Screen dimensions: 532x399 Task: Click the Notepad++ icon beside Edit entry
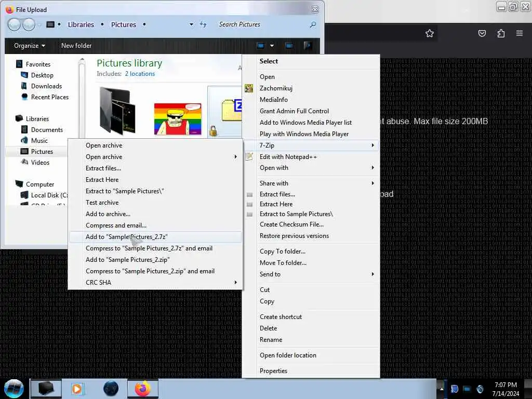point(249,156)
